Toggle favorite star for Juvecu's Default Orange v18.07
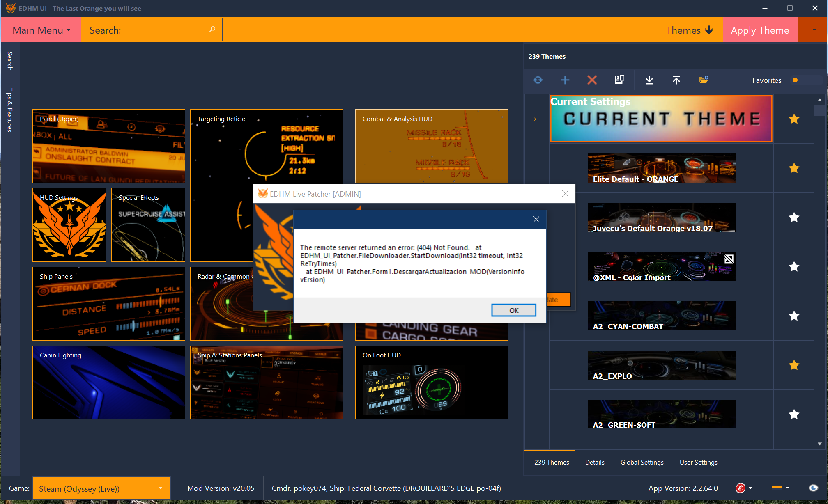The image size is (828, 504). [x=794, y=218]
